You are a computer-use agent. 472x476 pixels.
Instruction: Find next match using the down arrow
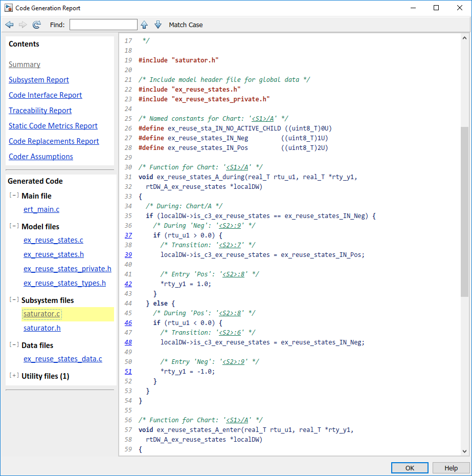pyautogui.click(x=158, y=25)
